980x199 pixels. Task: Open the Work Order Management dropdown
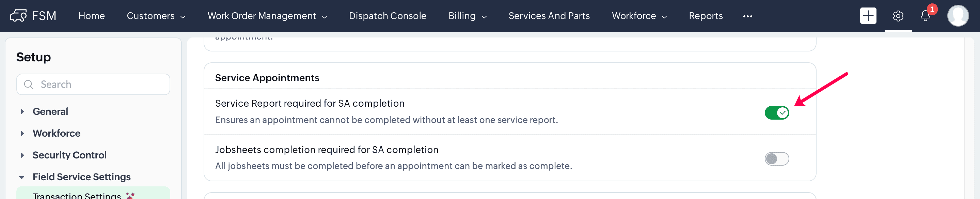267,16
